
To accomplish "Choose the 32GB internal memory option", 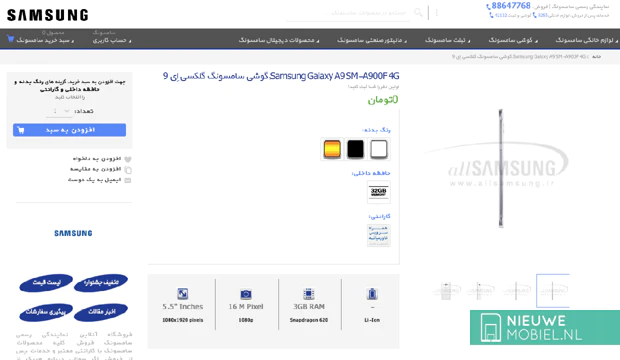I will tap(378, 192).
